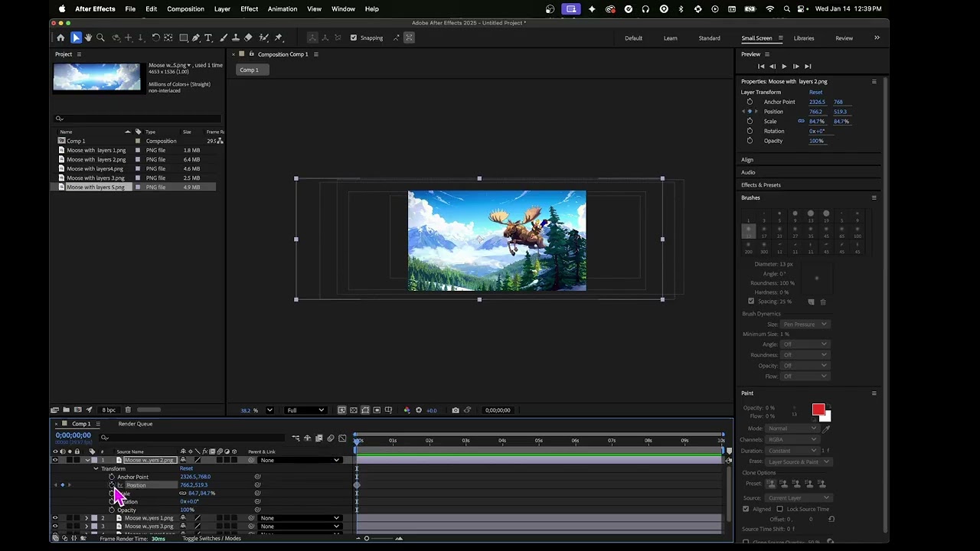Collapse layer 1 twirl-down arrow
980x551 pixels.
tap(87, 460)
